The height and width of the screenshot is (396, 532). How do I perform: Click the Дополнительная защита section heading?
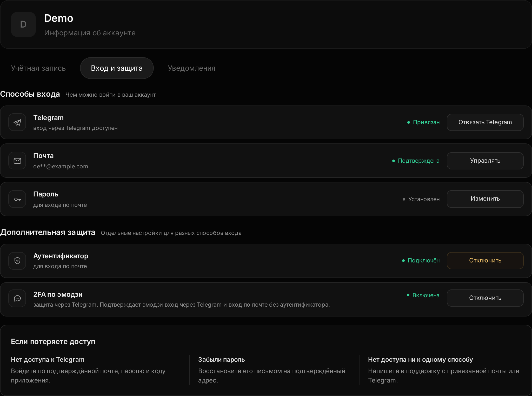(48, 232)
